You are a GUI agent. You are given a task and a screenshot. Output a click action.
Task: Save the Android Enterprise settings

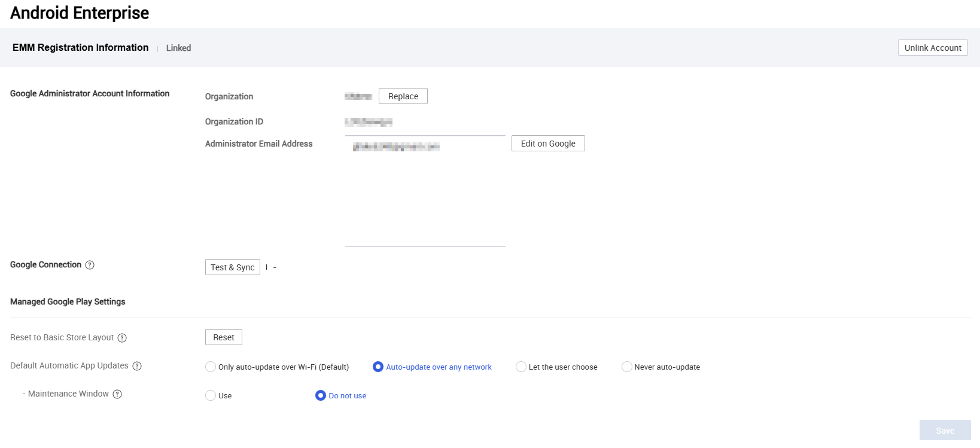pyautogui.click(x=945, y=431)
